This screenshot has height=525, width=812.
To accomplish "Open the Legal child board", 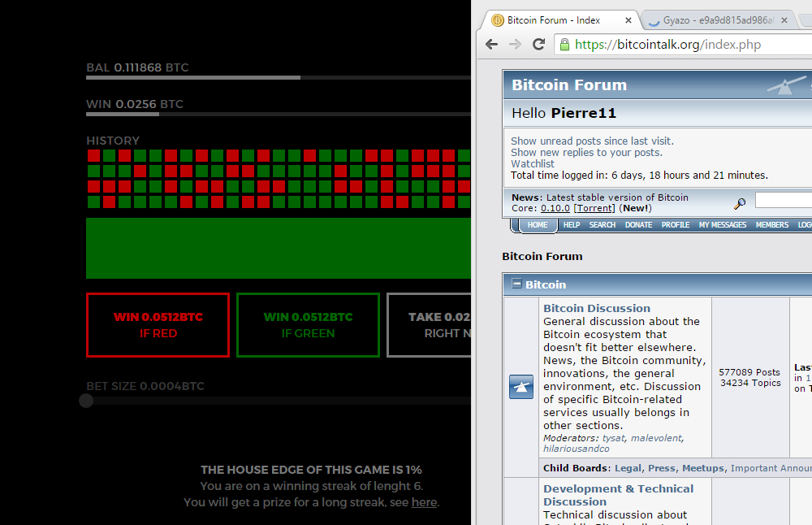I will click(x=628, y=468).
